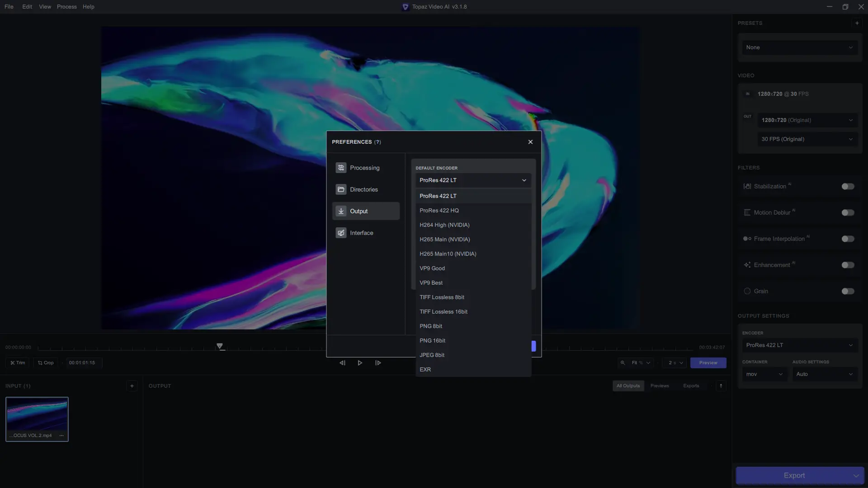Play the video preview

pos(360,363)
